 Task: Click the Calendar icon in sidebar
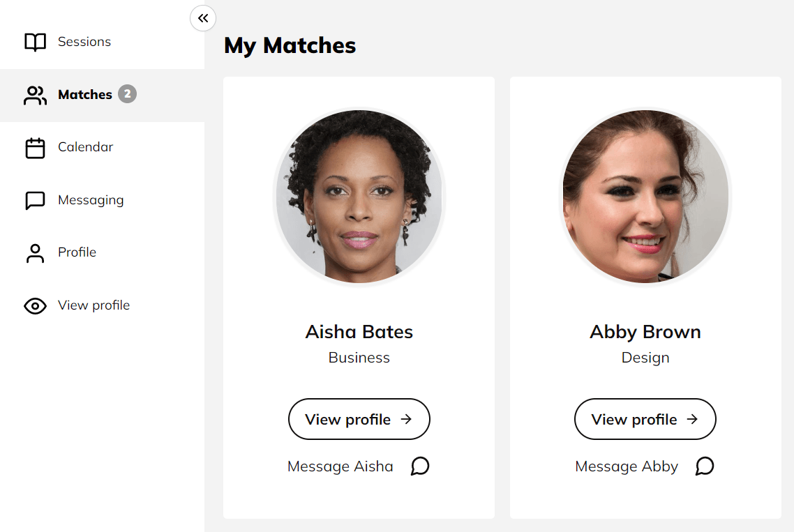point(35,148)
